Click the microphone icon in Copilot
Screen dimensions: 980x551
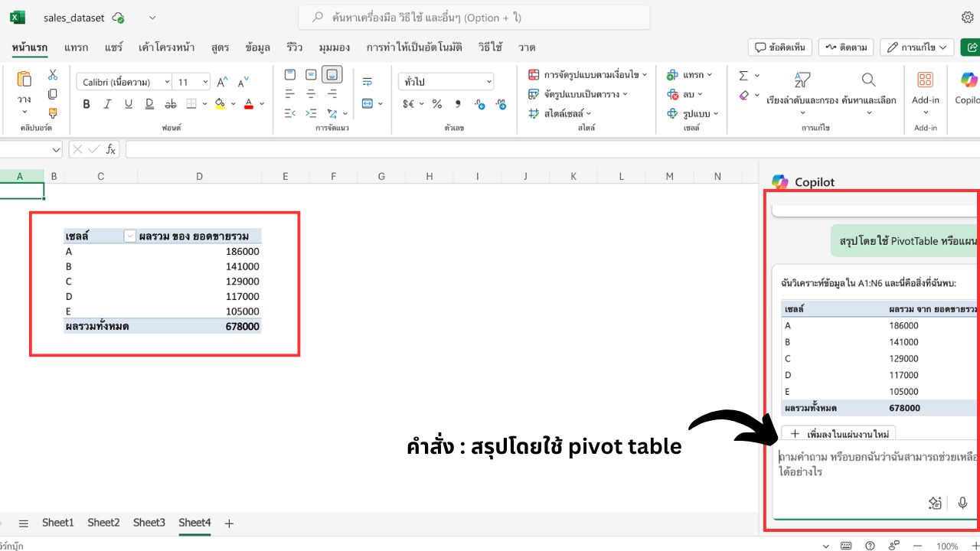[x=962, y=503]
